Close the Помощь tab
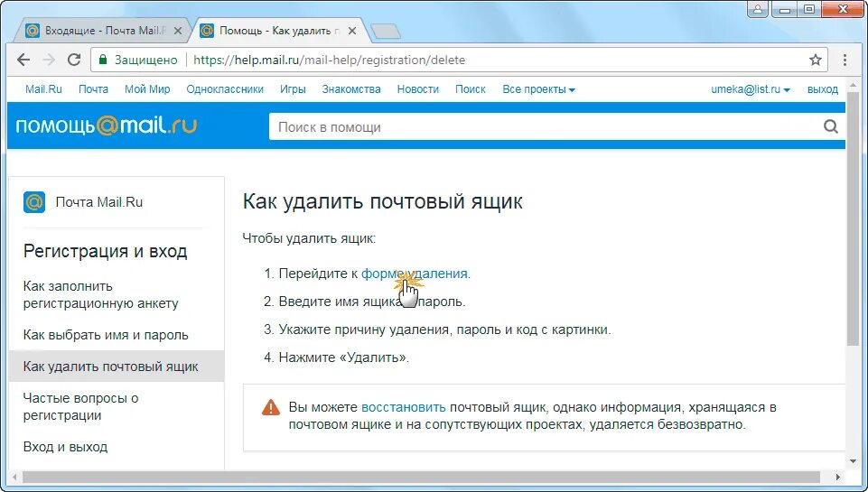The image size is (868, 492). click(352, 31)
